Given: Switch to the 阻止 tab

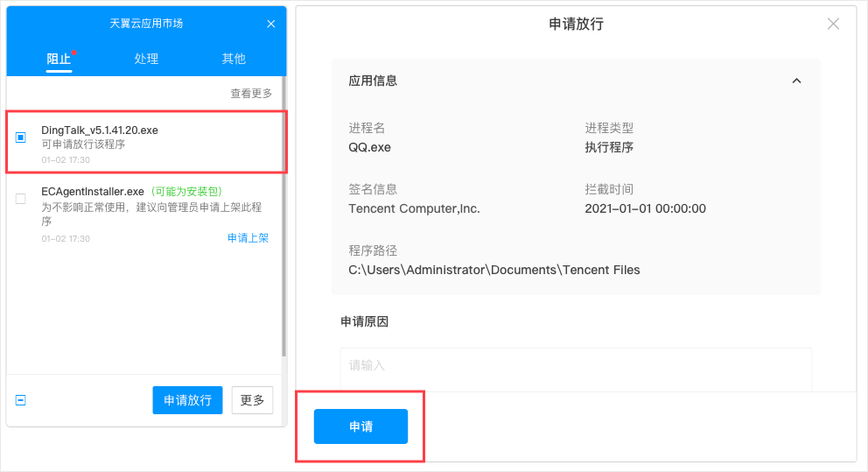Looking at the screenshot, I should pos(59,59).
